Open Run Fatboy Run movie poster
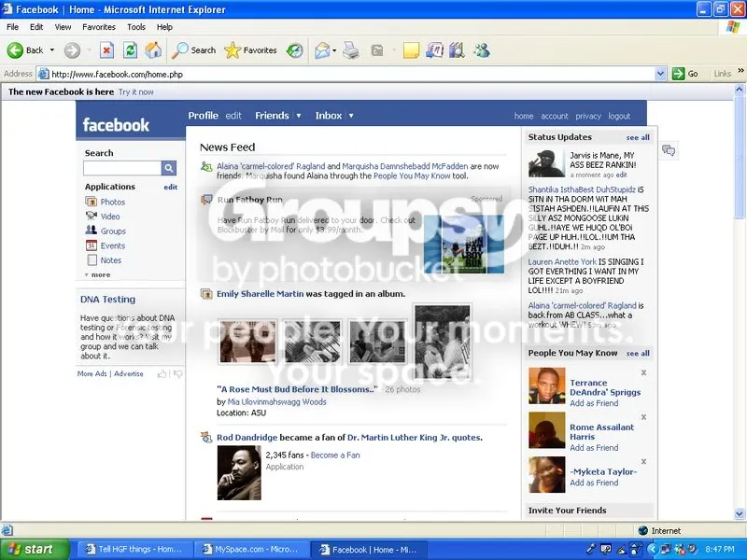The height and width of the screenshot is (560, 747). click(463, 245)
